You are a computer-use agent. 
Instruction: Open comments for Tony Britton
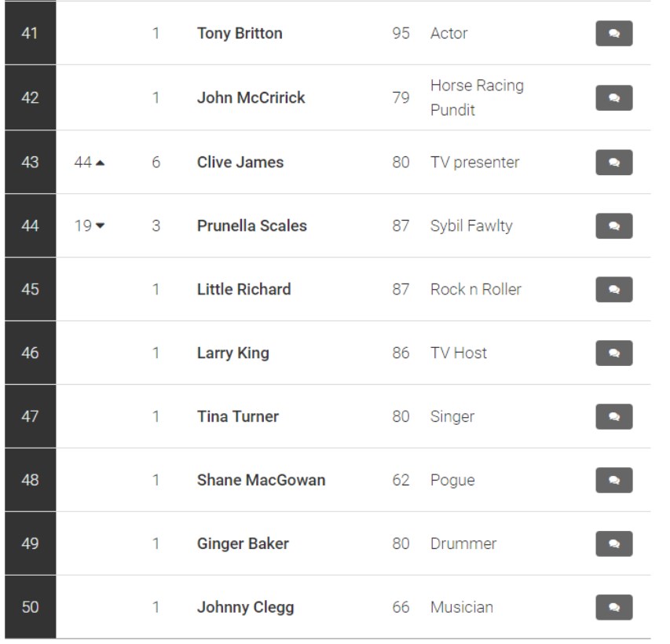(x=614, y=33)
